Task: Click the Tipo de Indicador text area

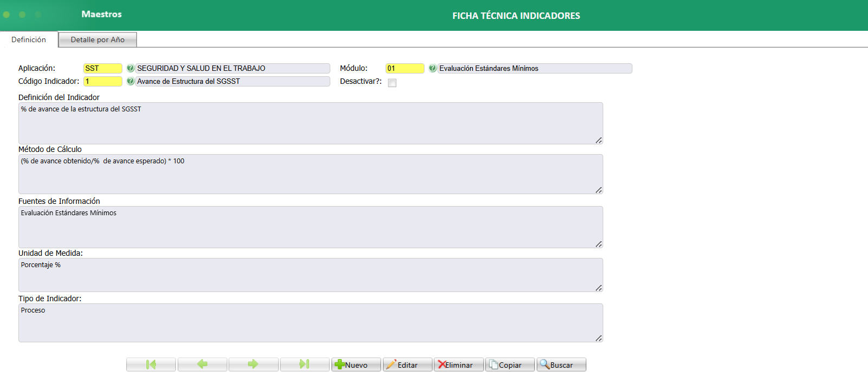Action: coord(311,323)
